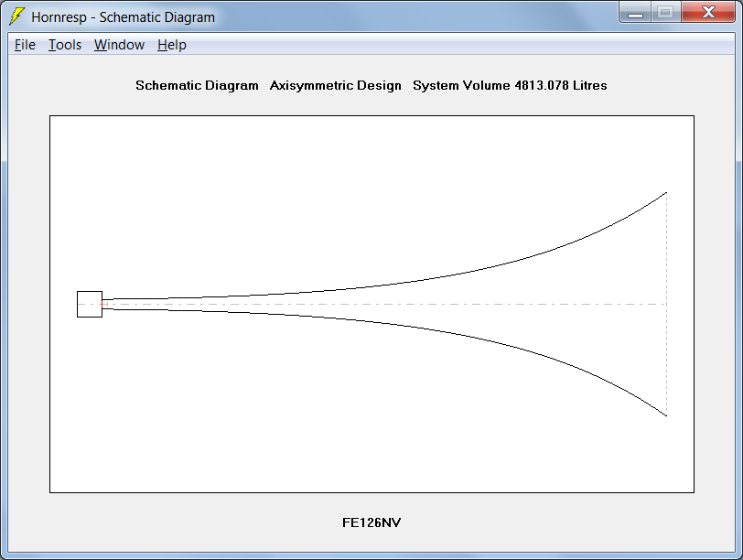Screen dimensions: 743x560
Task: Open the Tools menu
Action: [x=65, y=45]
